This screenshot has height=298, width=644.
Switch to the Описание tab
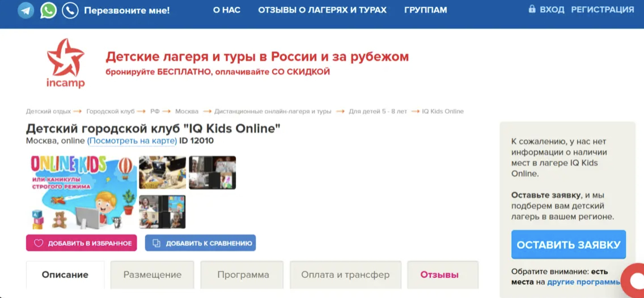[x=65, y=275]
